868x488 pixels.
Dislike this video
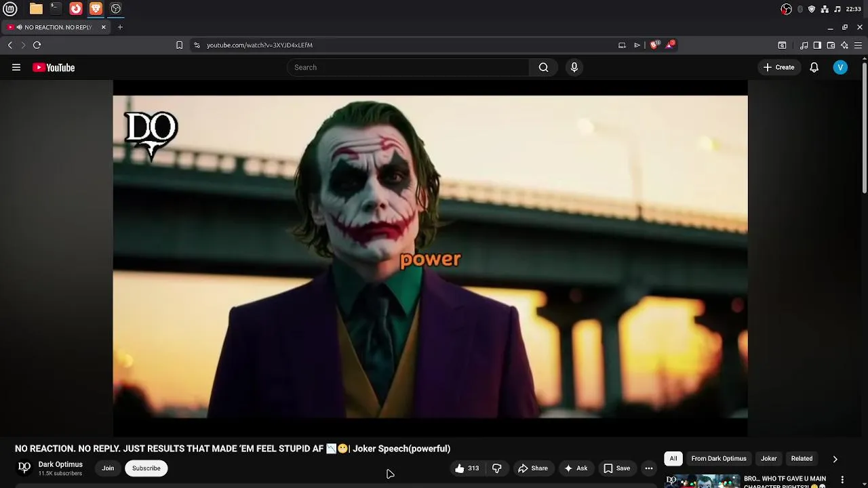tap(496, 468)
